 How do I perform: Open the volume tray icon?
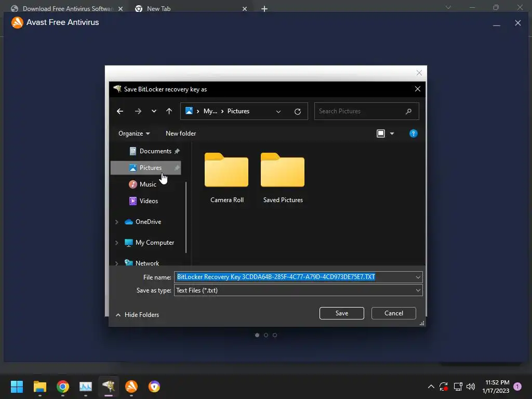[x=471, y=387]
